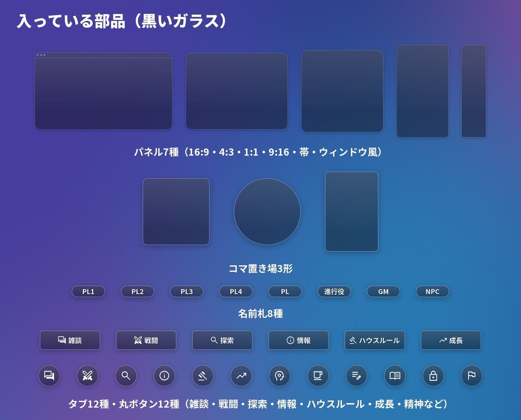Click the round head-with-gear button

(279, 376)
